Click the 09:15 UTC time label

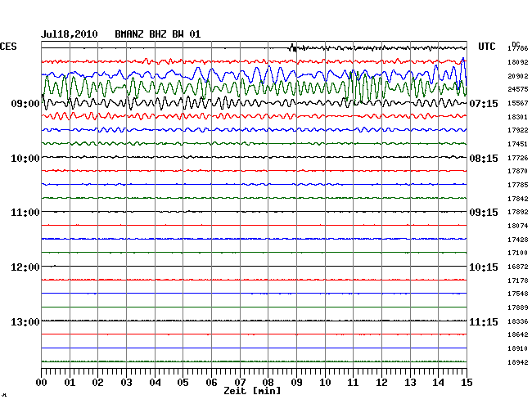484,213
